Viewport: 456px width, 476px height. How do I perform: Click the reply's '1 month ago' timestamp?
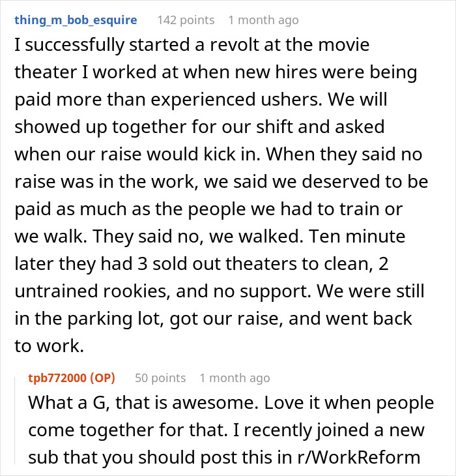pos(235,378)
